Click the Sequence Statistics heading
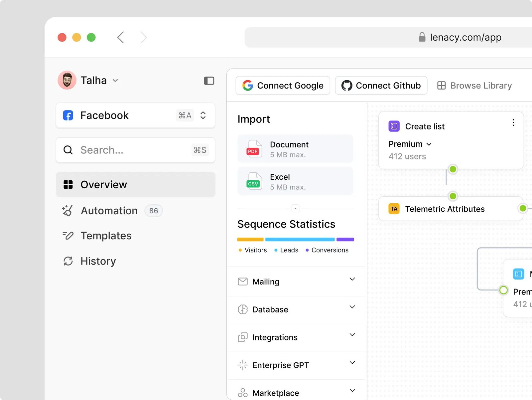 (x=286, y=224)
